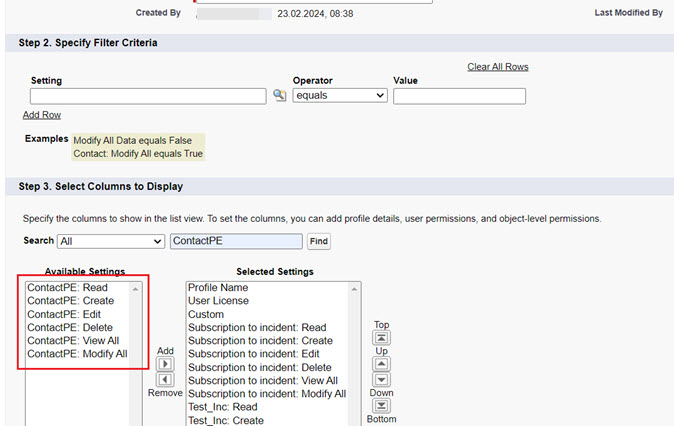Select ContactPE: Modify All option
This screenshot has height=426, width=674.
(x=77, y=354)
